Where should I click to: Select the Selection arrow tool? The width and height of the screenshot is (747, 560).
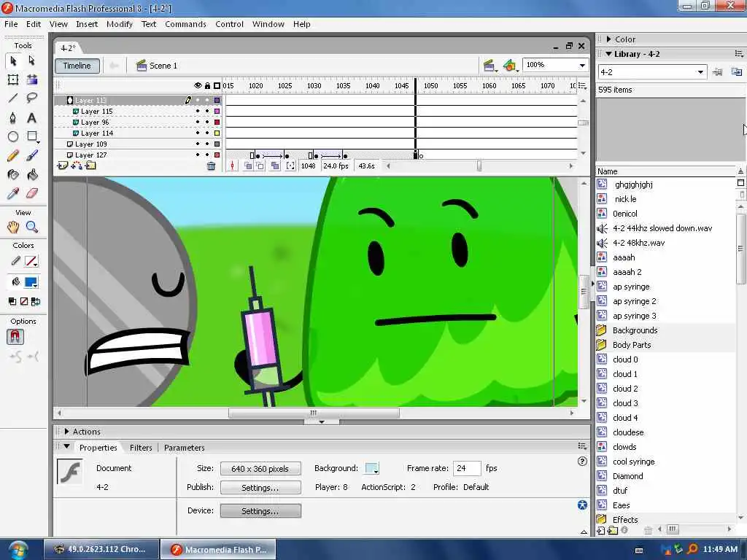pyautogui.click(x=13, y=61)
